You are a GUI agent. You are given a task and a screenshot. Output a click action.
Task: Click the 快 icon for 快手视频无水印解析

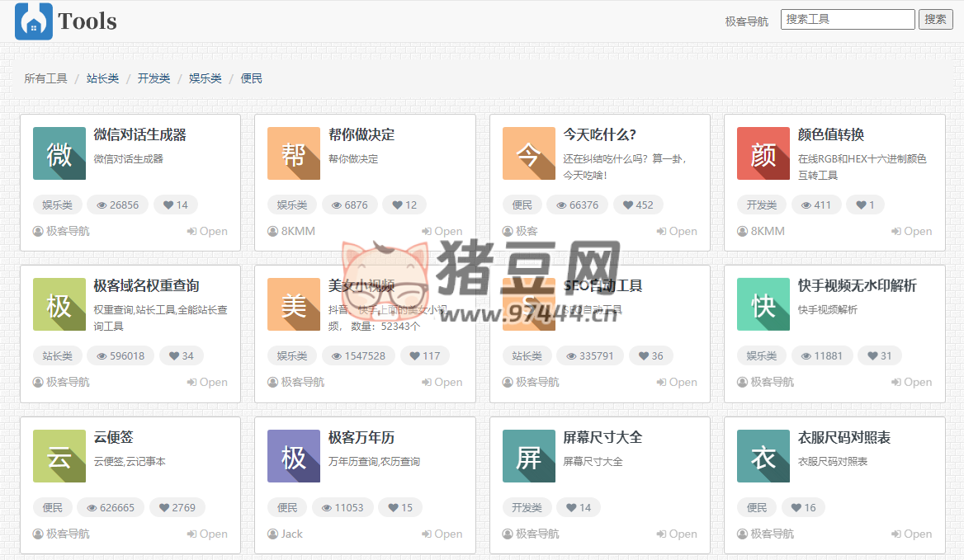coord(763,304)
